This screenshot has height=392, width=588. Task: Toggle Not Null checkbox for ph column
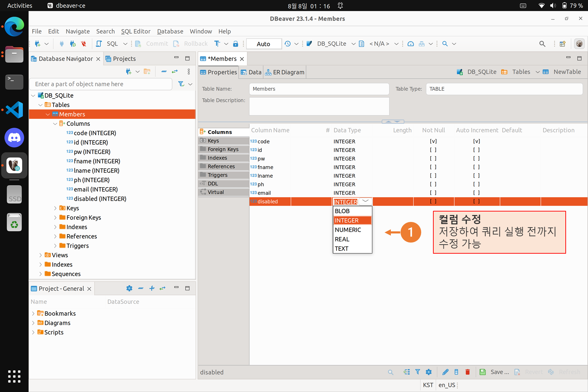pos(433,184)
